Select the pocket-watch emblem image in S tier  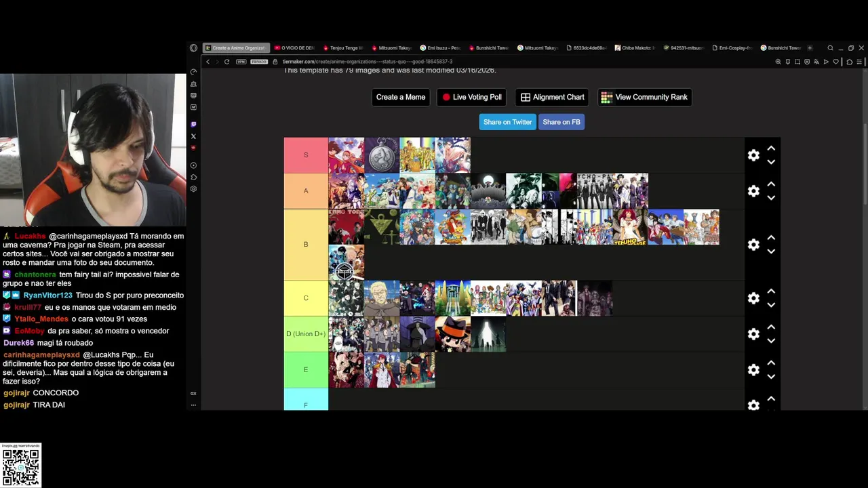[382, 155]
